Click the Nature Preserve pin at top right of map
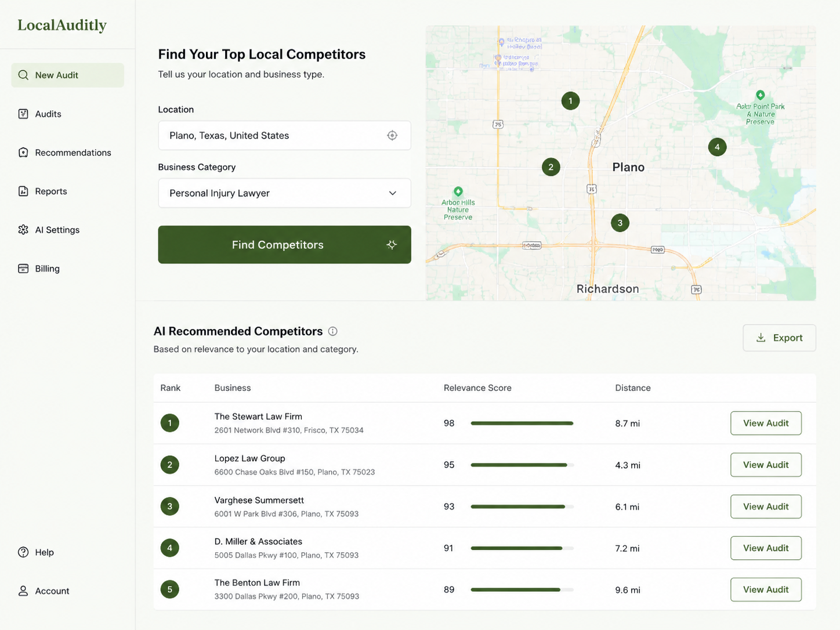The width and height of the screenshot is (840, 630). (x=760, y=95)
